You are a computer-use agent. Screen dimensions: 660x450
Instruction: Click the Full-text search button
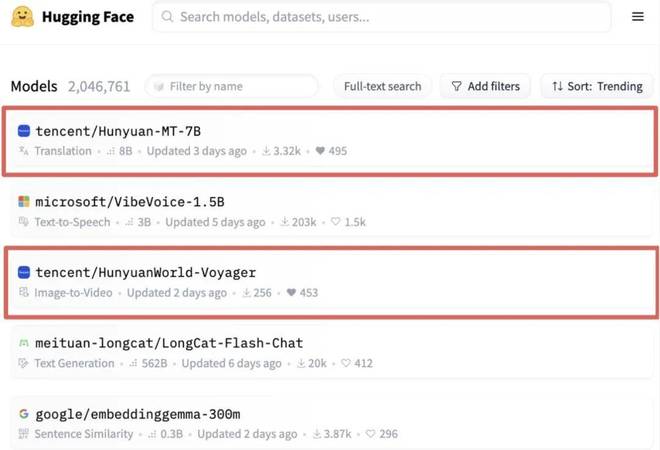coord(382,86)
